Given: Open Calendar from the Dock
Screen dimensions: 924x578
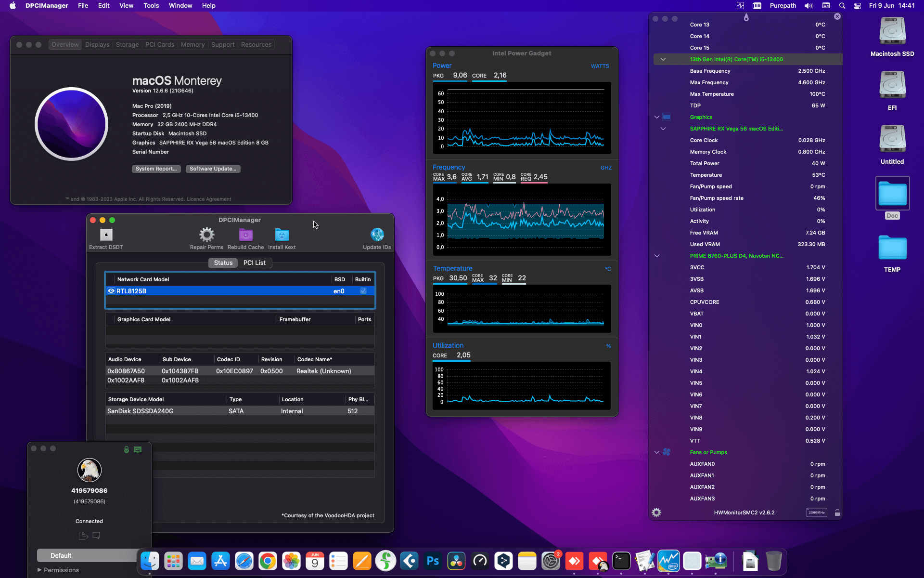Looking at the screenshot, I should pos(315,561).
